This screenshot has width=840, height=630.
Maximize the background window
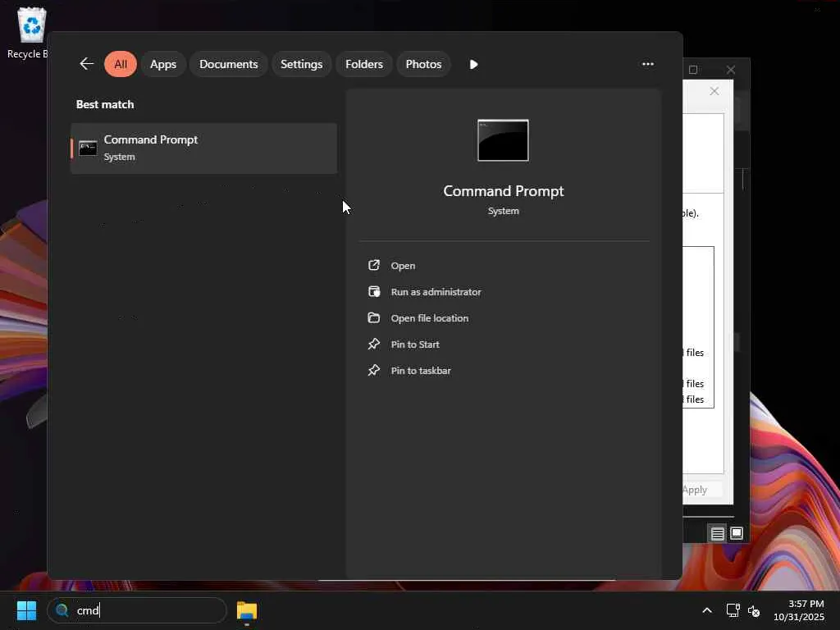[692, 70]
